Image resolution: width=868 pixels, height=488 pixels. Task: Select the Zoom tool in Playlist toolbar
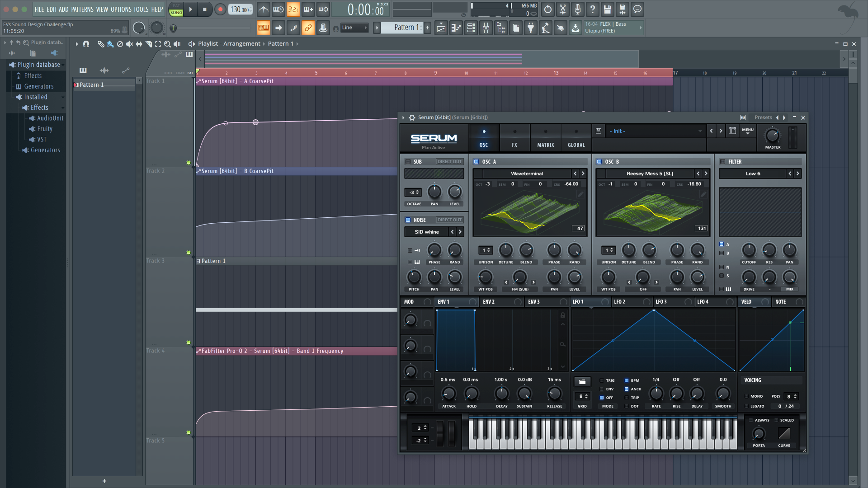click(167, 44)
